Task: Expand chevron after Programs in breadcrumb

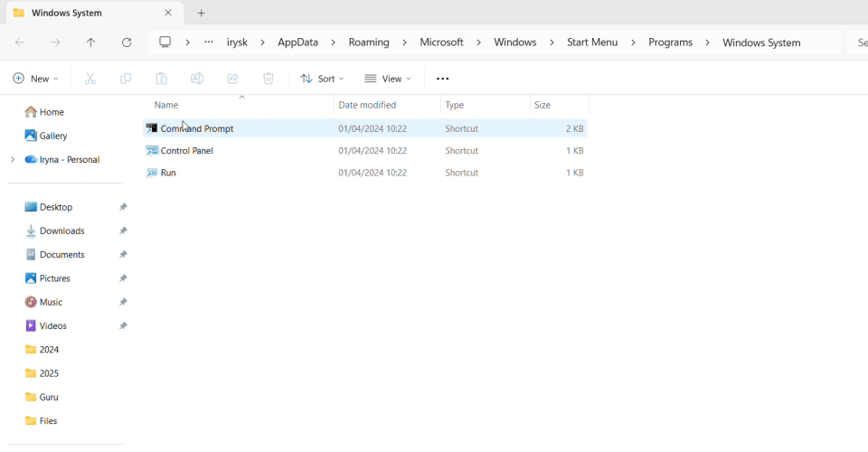Action: 707,42
